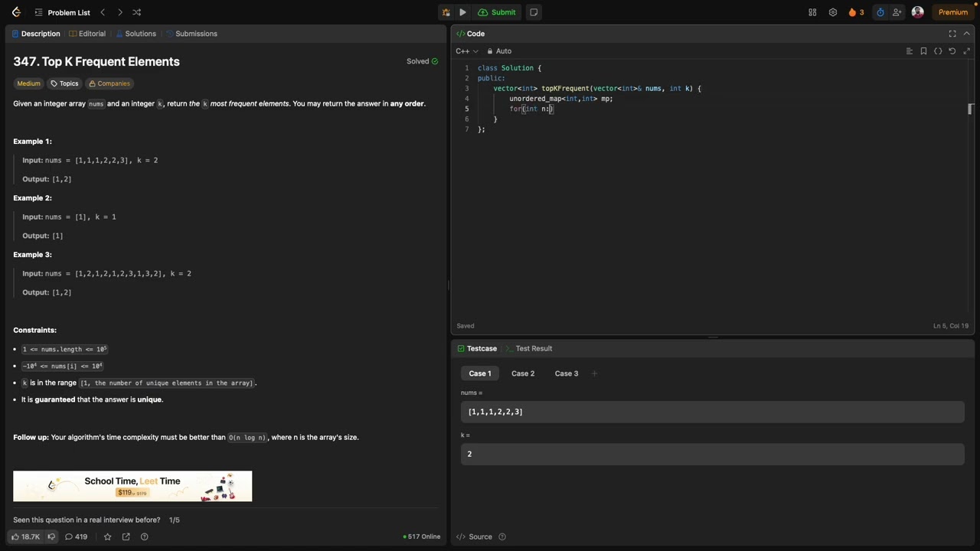Viewport: 980px width, 551px height.
Task: Go to next problem arrow
Action: 119,12
